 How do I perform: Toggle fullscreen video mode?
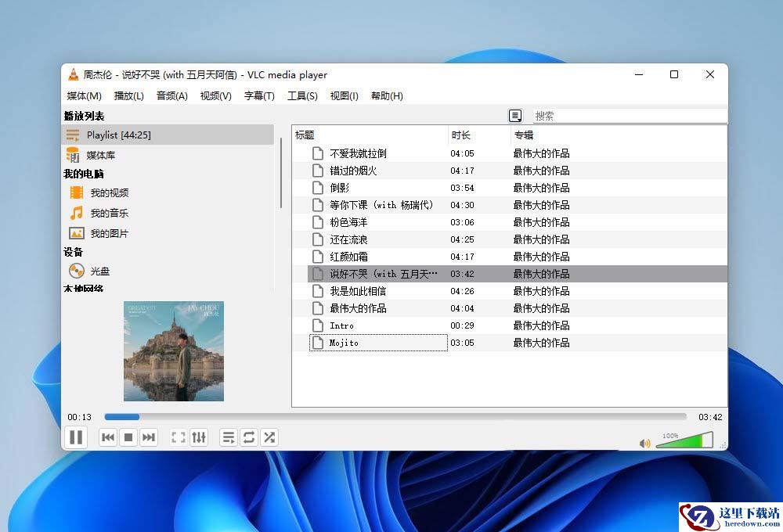coord(179,437)
